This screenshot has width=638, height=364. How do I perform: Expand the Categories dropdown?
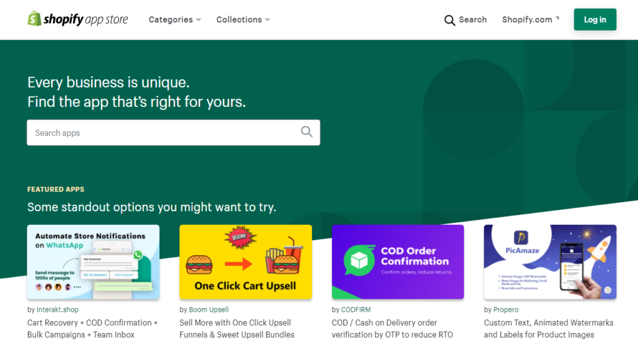[174, 19]
